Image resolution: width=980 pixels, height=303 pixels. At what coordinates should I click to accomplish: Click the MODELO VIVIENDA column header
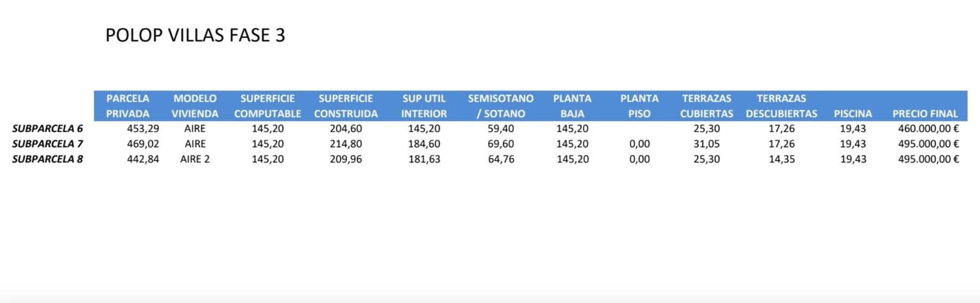pos(195,106)
